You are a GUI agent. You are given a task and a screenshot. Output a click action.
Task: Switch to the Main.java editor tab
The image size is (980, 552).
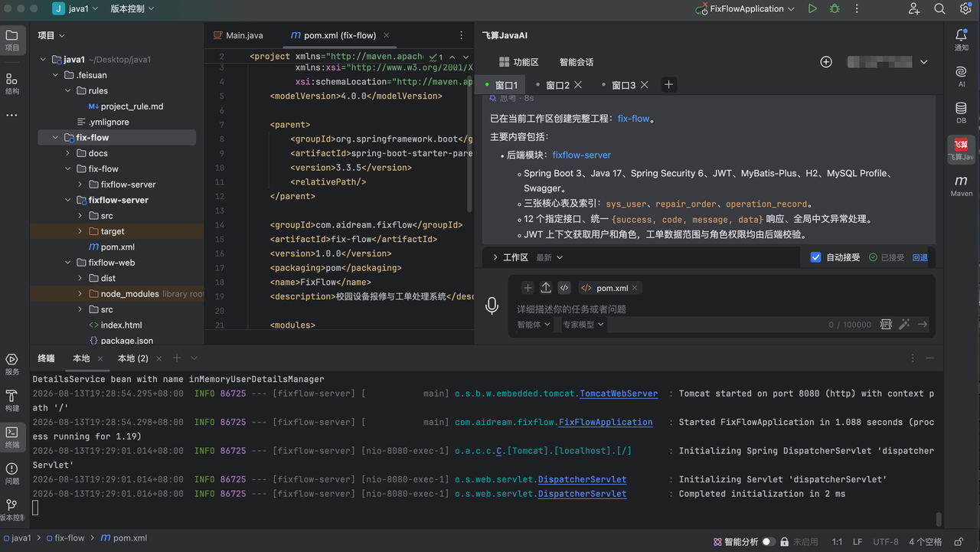(237, 35)
